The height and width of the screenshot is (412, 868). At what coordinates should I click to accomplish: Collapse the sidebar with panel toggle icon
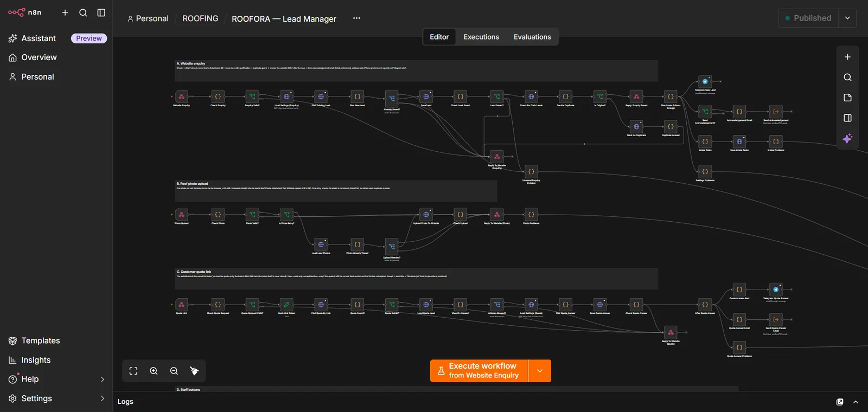pyautogui.click(x=101, y=12)
